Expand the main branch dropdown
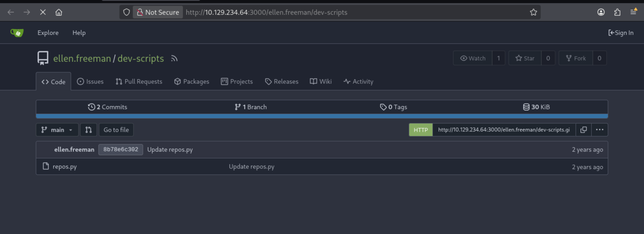Image resolution: width=644 pixels, height=234 pixels. click(57, 130)
